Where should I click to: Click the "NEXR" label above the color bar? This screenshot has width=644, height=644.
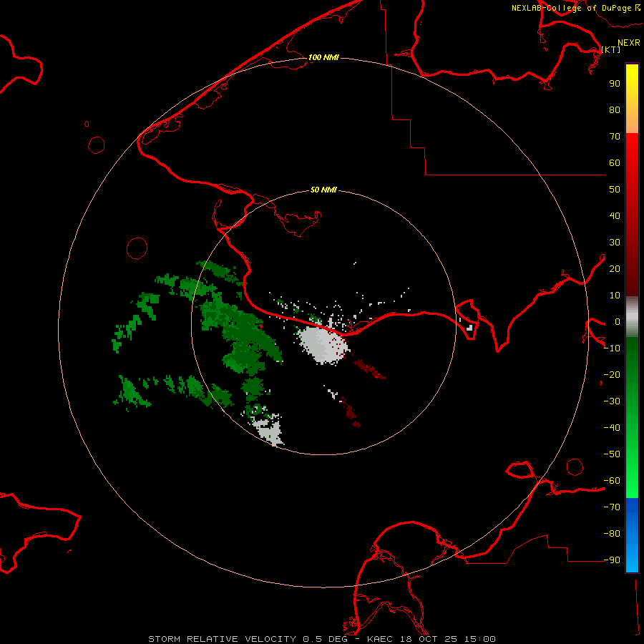point(629,43)
